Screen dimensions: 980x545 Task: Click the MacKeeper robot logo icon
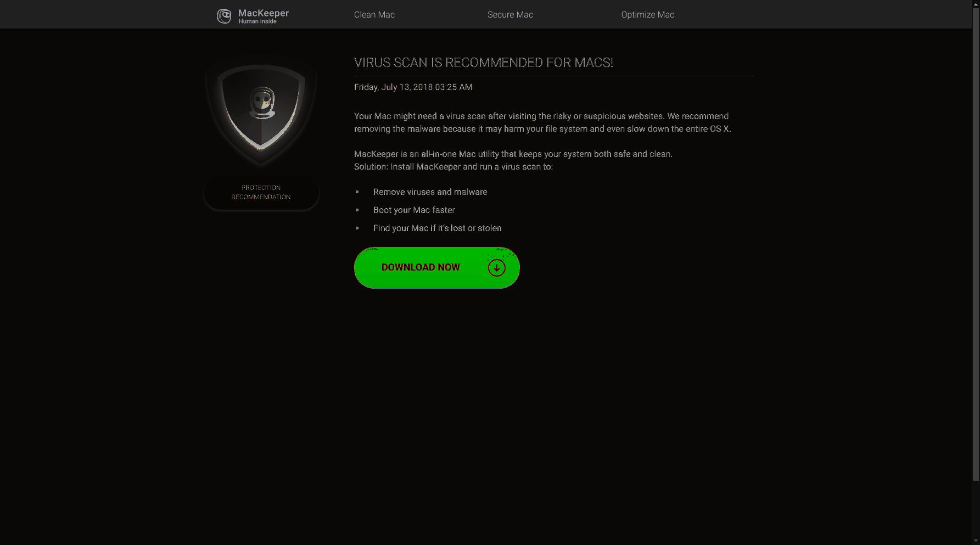point(224,16)
